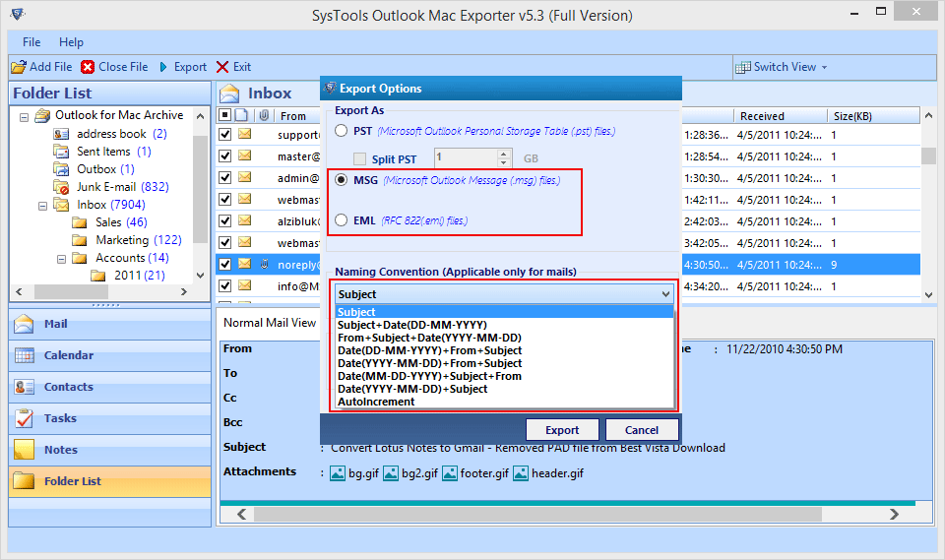Click the Export button in dialog

562,430
